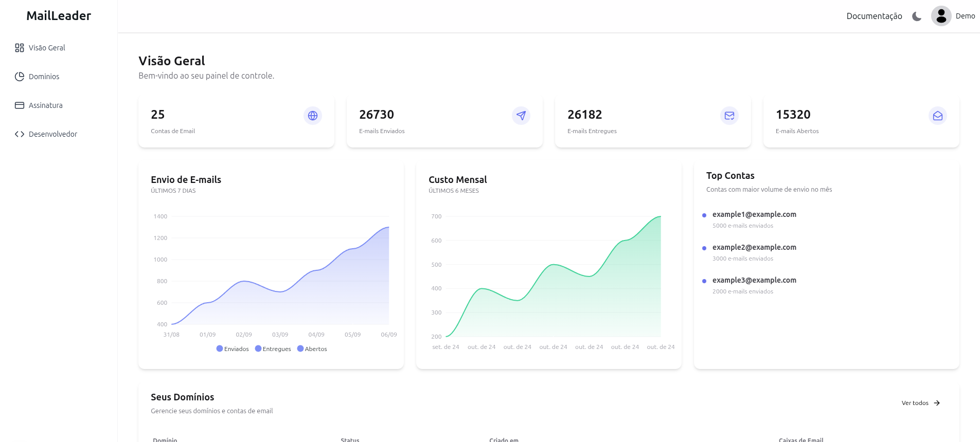Click the Visão Geral grid icon
980x442 pixels.
(20, 48)
